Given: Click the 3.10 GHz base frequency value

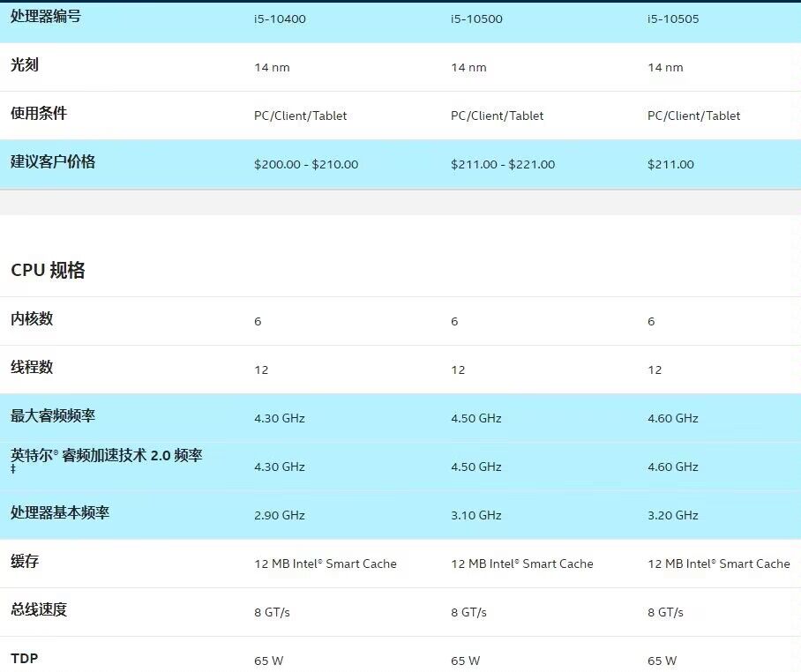Looking at the screenshot, I should click(476, 515).
